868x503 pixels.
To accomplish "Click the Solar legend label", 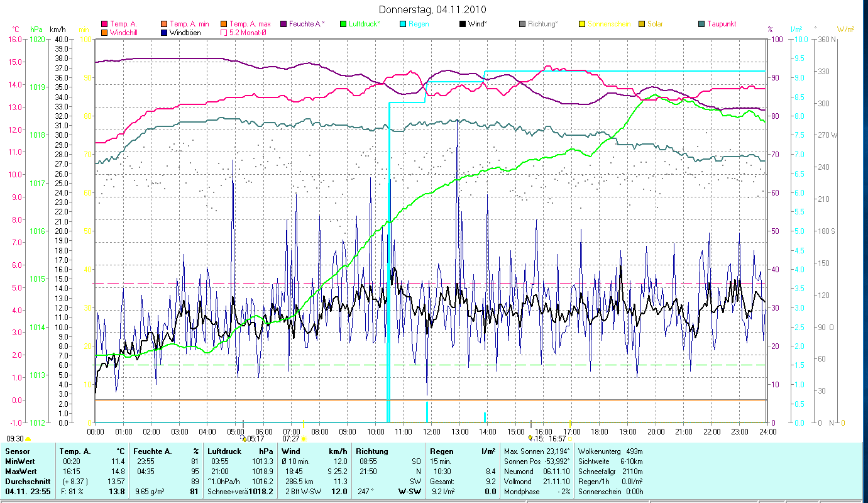I will point(654,24).
